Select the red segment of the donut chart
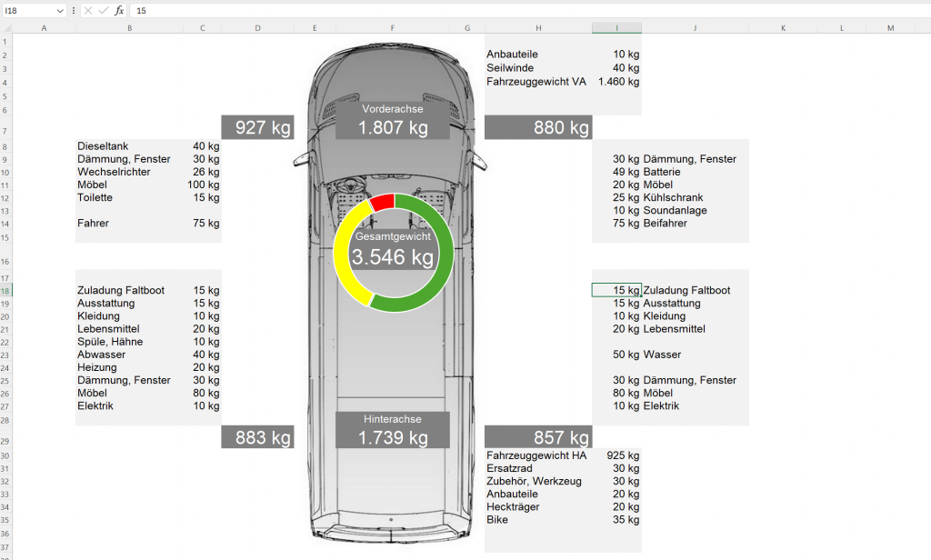Screen dimensions: 931x560 pyautogui.click(x=382, y=201)
